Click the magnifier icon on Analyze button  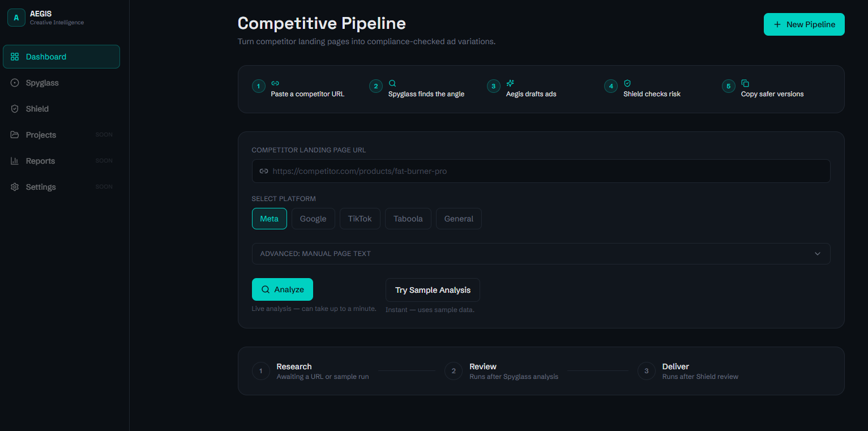266,289
